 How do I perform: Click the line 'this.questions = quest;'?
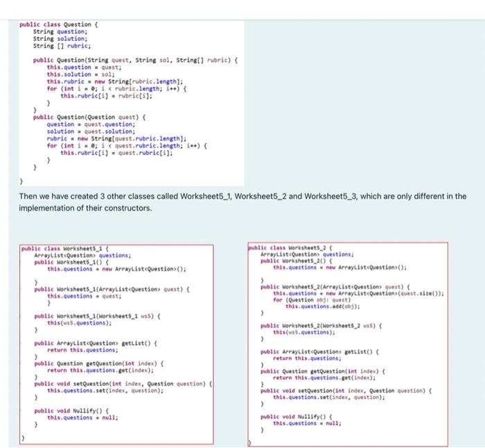coord(84,296)
